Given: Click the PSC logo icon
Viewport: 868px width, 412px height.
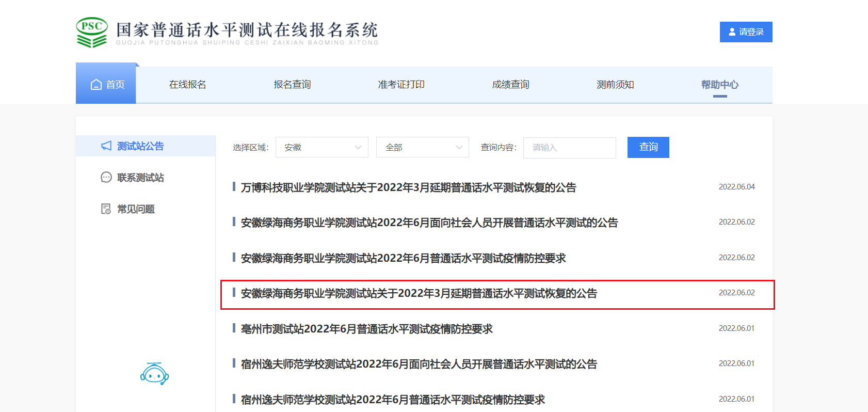Looking at the screenshot, I should (x=92, y=33).
